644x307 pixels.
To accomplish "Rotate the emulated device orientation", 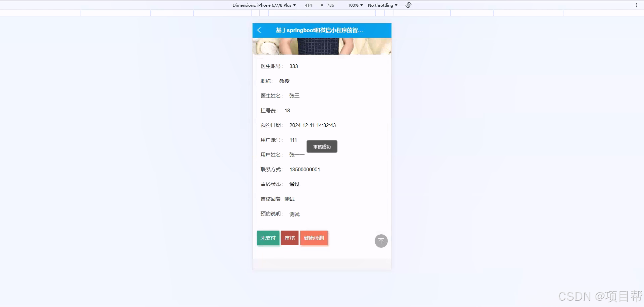I will [x=408, y=5].
